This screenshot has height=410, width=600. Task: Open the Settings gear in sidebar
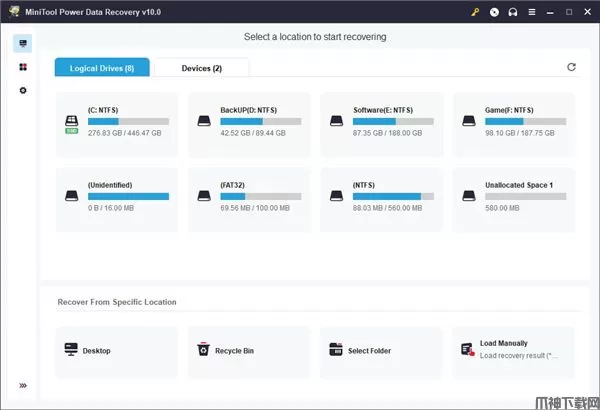[x=23, y=91]
